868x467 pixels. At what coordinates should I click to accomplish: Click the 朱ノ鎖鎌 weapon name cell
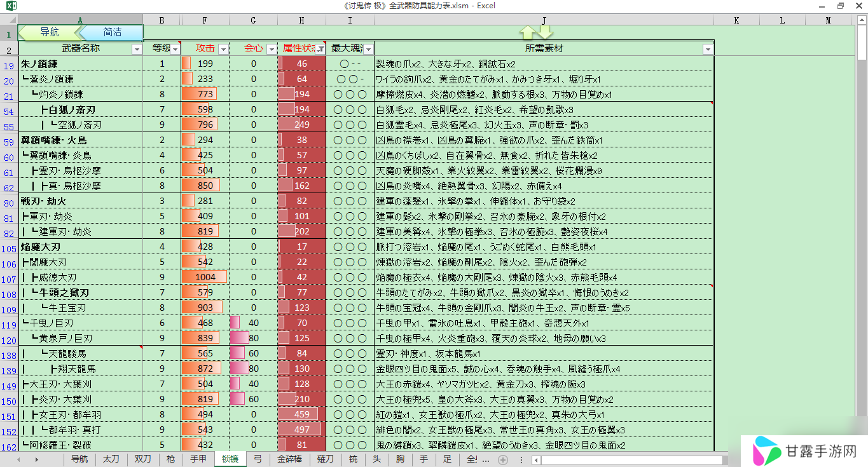click(81, 64)
